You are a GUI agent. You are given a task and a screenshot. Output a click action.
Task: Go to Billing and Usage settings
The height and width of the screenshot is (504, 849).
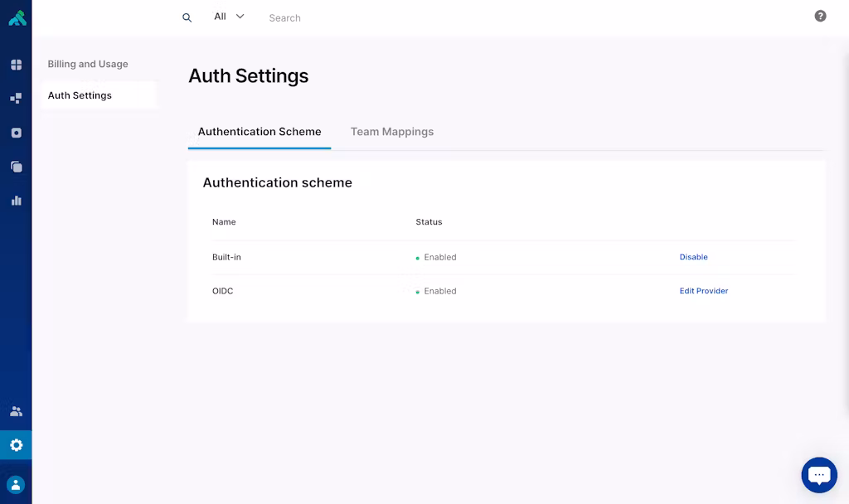(88, 64)
